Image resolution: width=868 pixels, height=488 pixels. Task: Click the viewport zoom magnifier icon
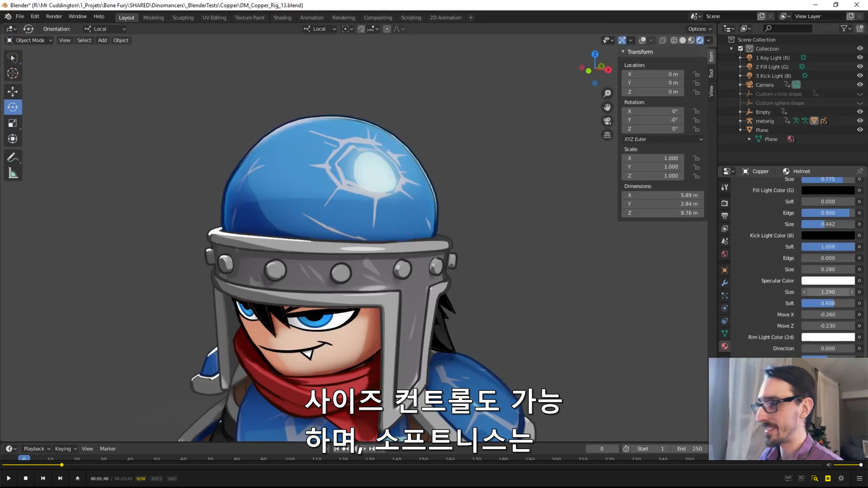point(607,94)
